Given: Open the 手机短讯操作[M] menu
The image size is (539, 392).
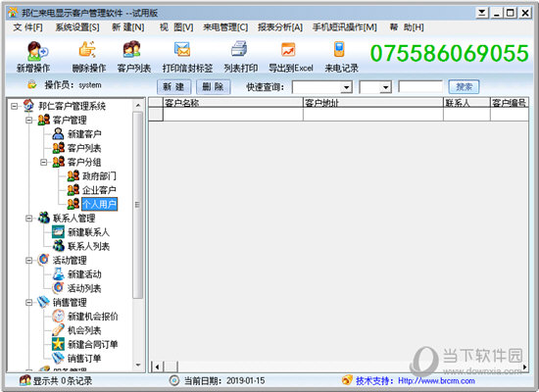Looking at the screenshot, I should pos(344,27).
